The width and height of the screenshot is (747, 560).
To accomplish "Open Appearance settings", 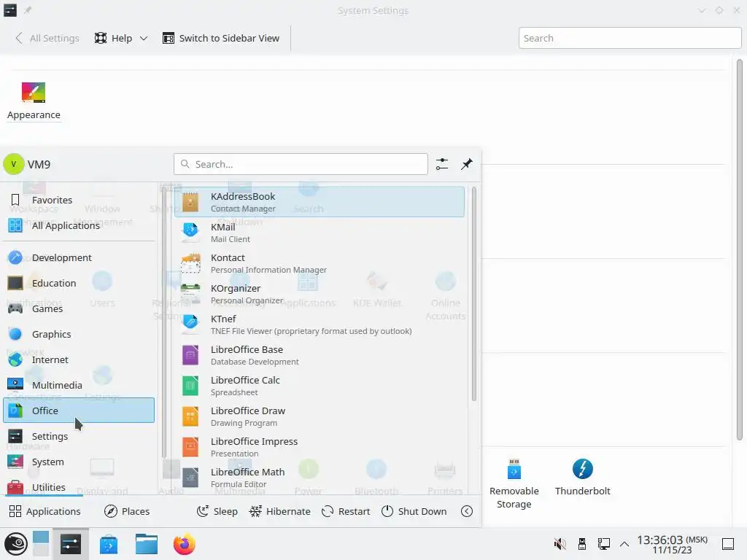I will tap(34, 101).
